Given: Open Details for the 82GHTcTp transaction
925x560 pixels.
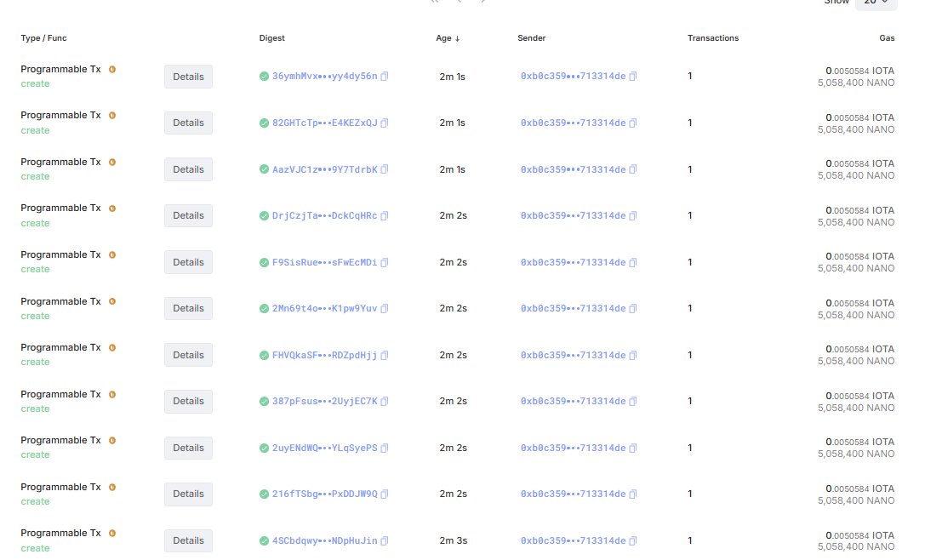Looking at the screenshot, I should (x=188, y=123).
